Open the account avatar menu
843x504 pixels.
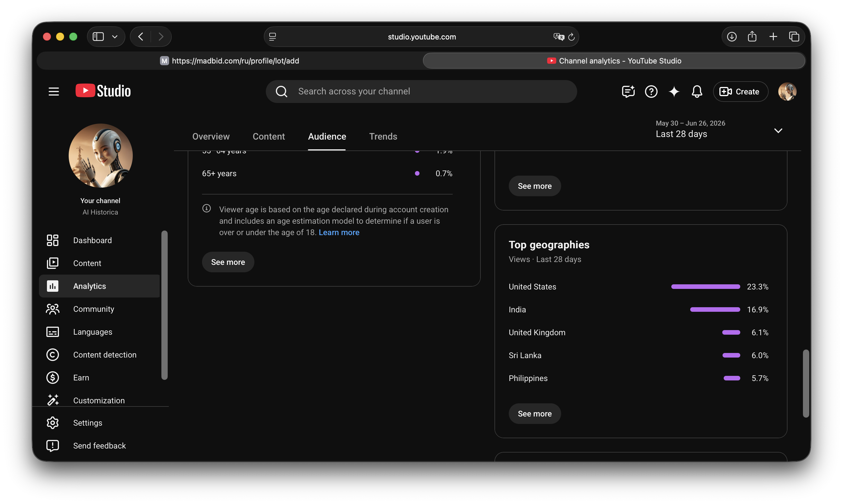point(787,91)
